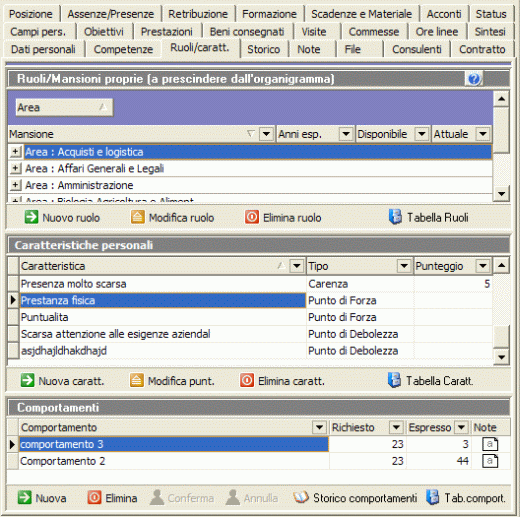Open the Richiesto column filter dropdown

tap(396, 427)
